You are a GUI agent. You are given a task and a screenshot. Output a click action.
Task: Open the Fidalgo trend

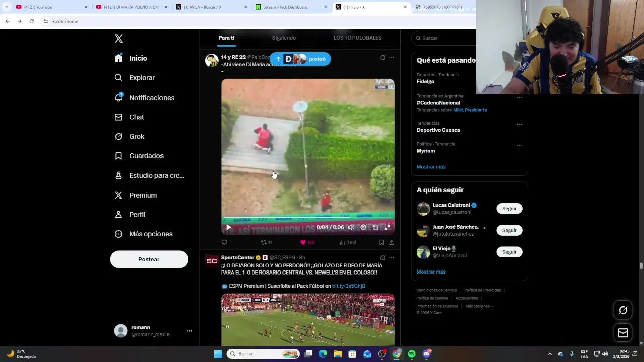click(x=425, y=82)
